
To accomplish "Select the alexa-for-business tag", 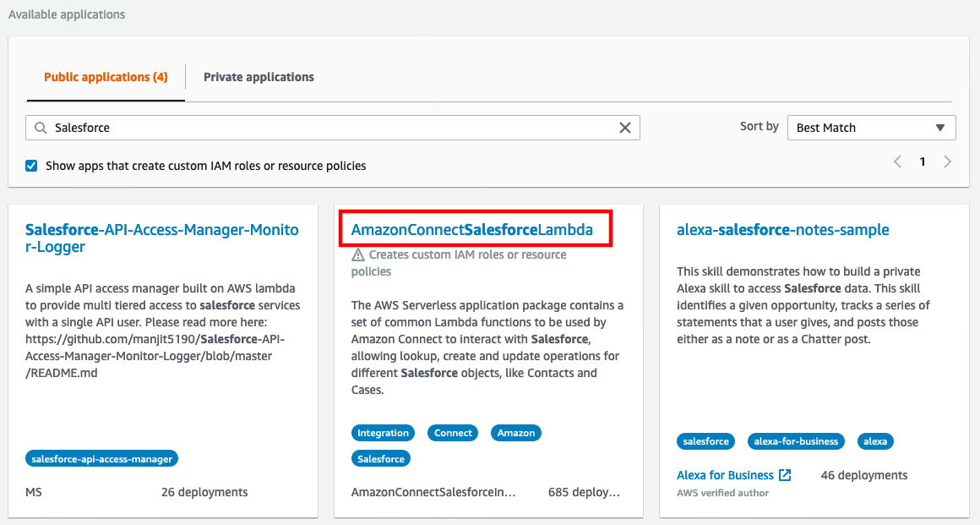I will (796, 441).
